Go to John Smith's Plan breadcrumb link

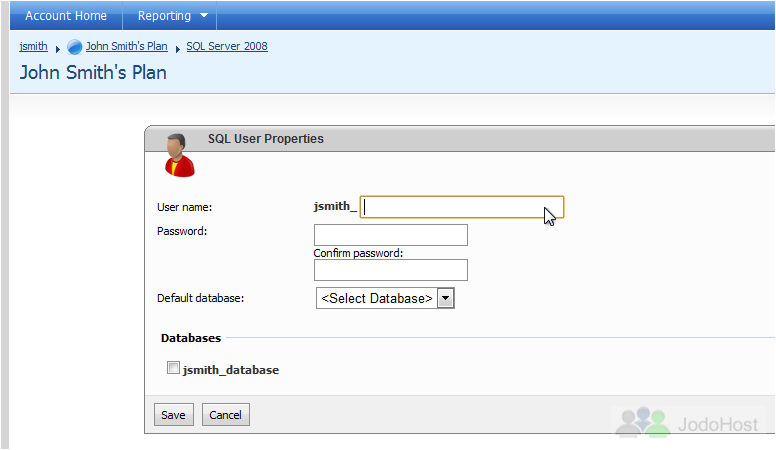[127, 46]
